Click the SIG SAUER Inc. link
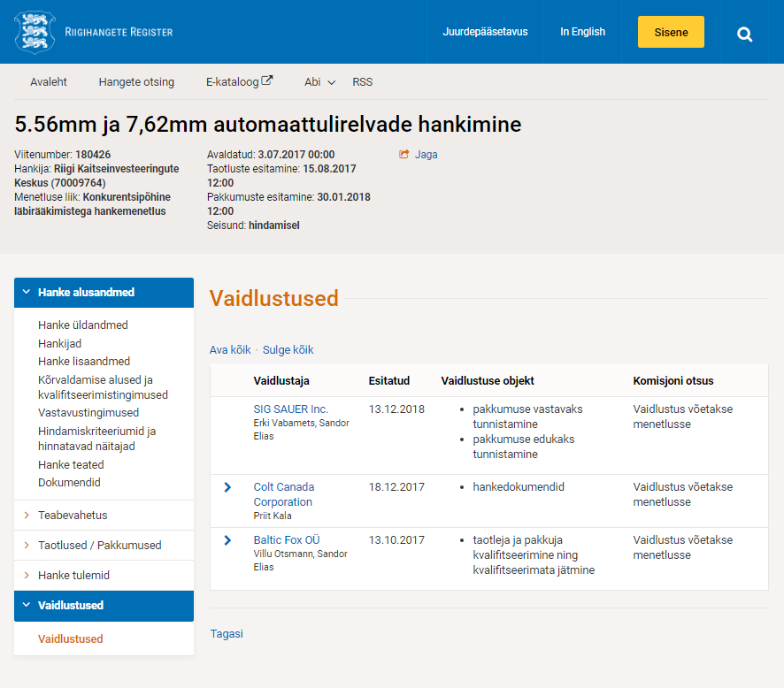Screen dimensions: 784x688 [290, 409]
